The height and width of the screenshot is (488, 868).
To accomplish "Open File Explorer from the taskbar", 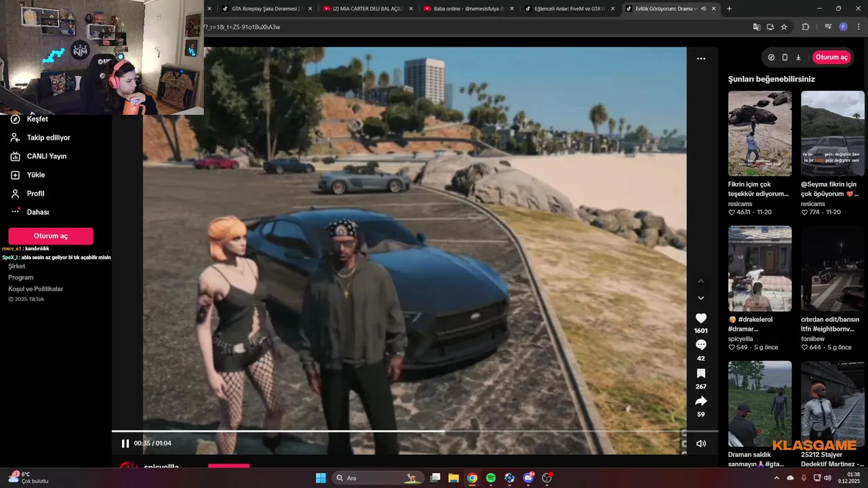I will pyautogui.click(x=453, y=478).
